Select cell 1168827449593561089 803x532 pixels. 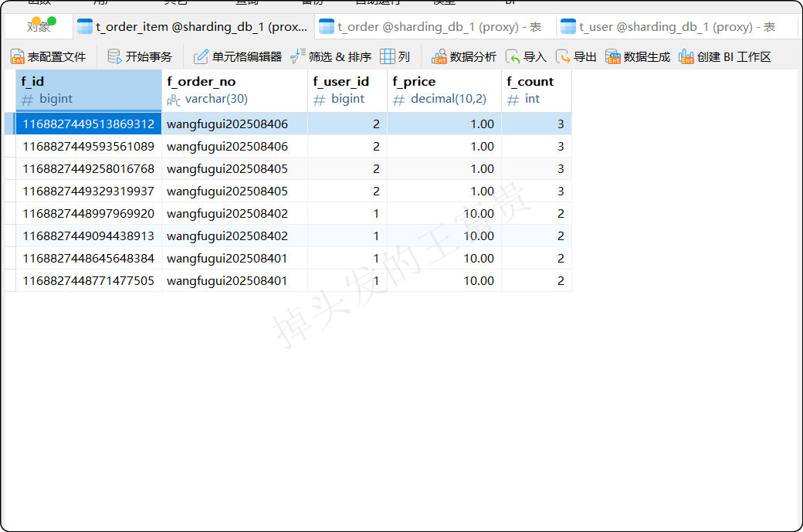pyautogui.click(x=89, y=147)
